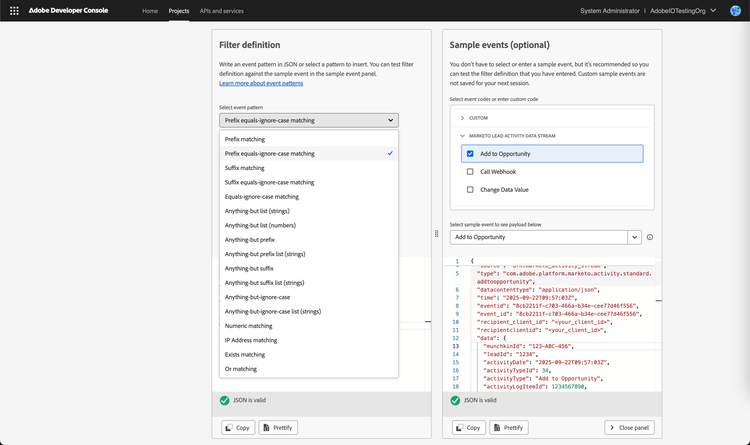The height and width of the screenshot is (445, 750).
Task: Expand the Custom event codes section
Action: pyautogui.click(x=462, y=118)
